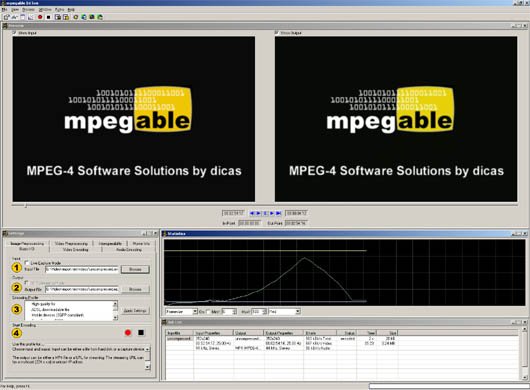Click the red Start Encoding button in Settings
530x390 pixels.
point(128,333)
